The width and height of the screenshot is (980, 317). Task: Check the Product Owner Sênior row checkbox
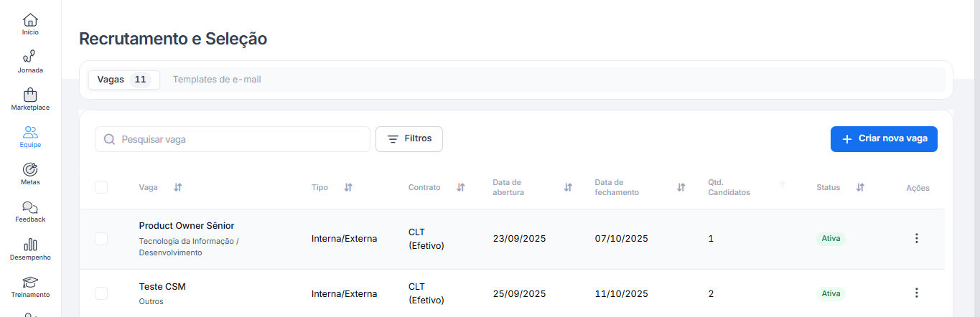point(101,239)
